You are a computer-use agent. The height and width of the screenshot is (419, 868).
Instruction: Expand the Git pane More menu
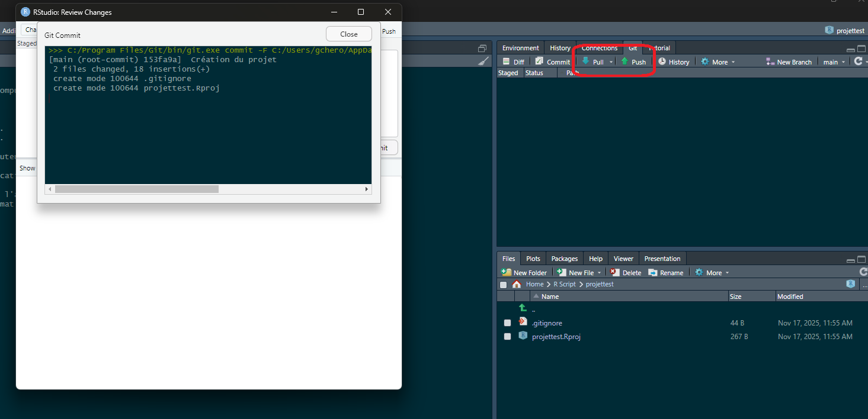pos(718,62)
